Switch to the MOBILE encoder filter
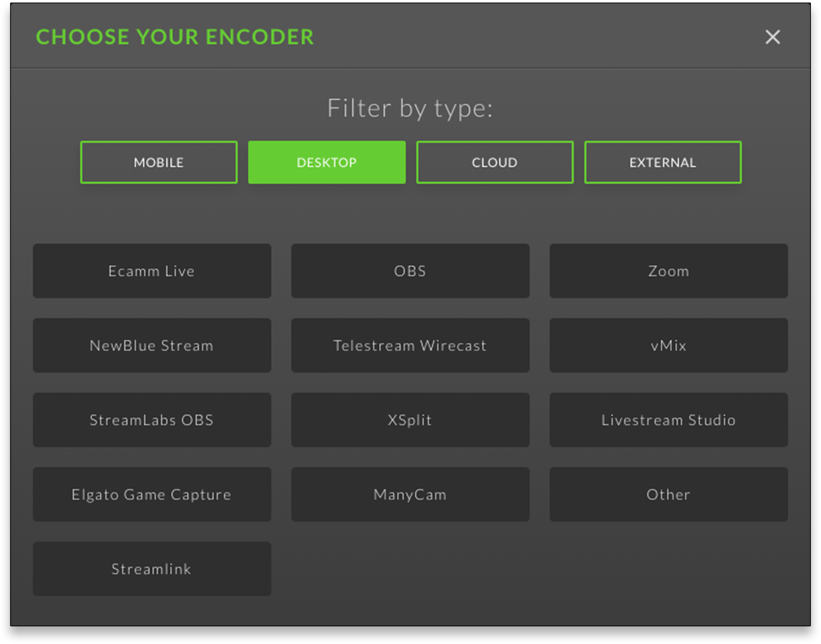Viewport: 821px width, 644px height. click(158, 163)
